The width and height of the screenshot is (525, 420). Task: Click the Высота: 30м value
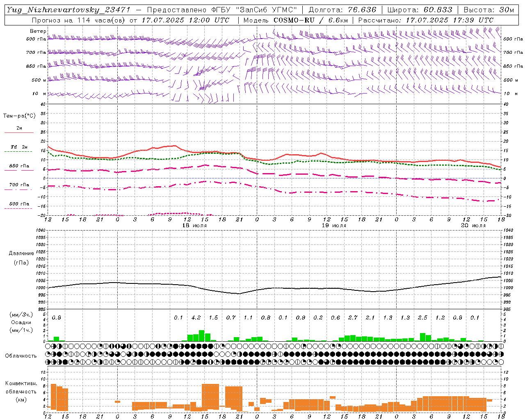point(488,10)
